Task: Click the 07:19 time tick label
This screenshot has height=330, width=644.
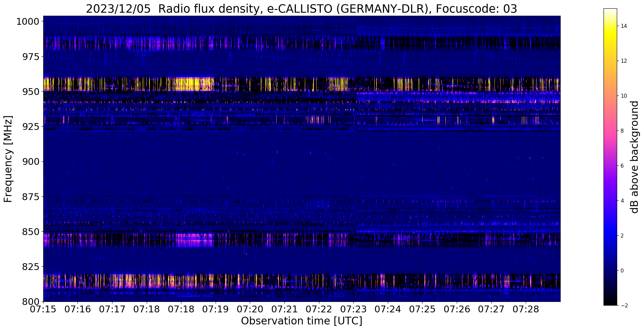Action: click(216, 309)
